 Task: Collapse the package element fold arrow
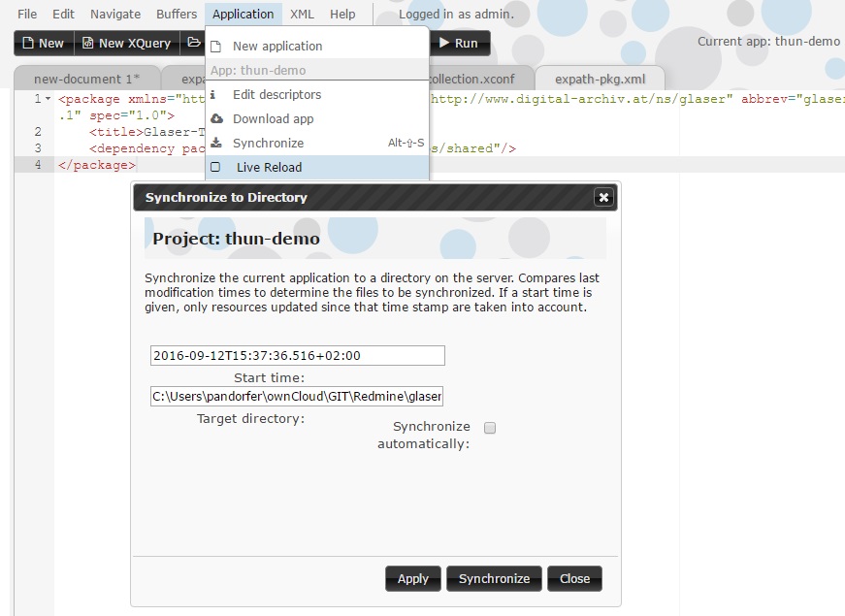48,99
